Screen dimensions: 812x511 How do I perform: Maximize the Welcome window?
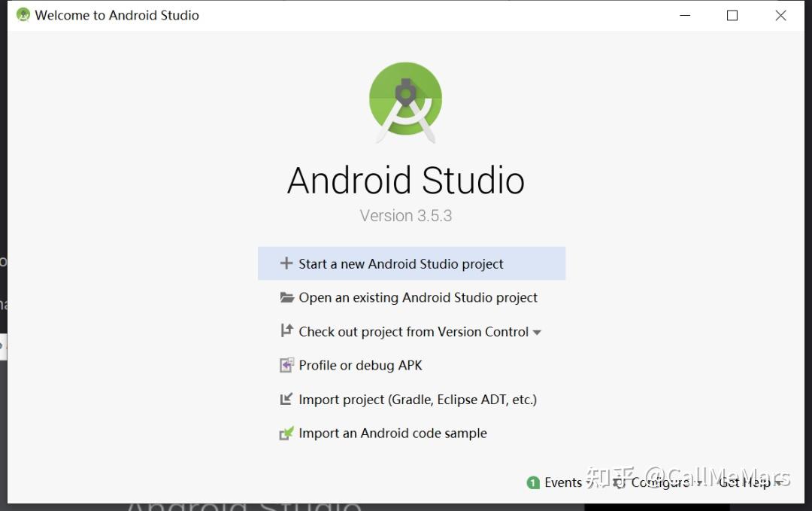(732, 16)
